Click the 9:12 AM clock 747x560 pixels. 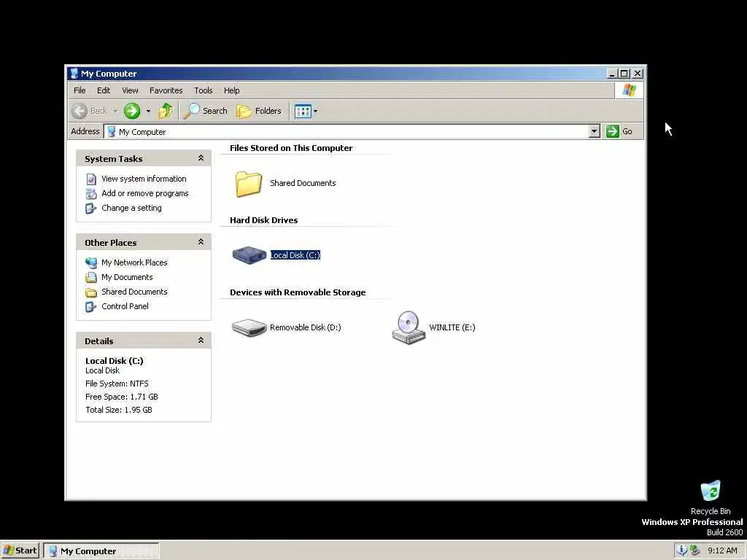coord(722,551)
